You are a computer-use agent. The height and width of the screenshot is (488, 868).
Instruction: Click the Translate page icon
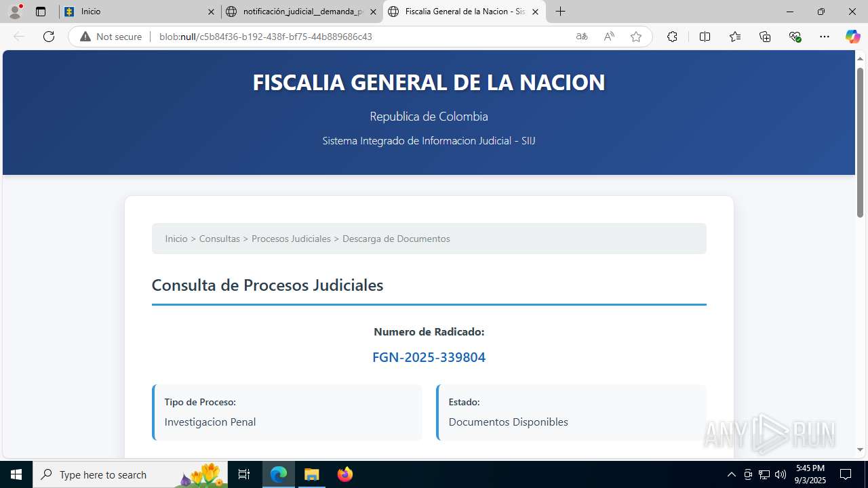pos(582,37)
